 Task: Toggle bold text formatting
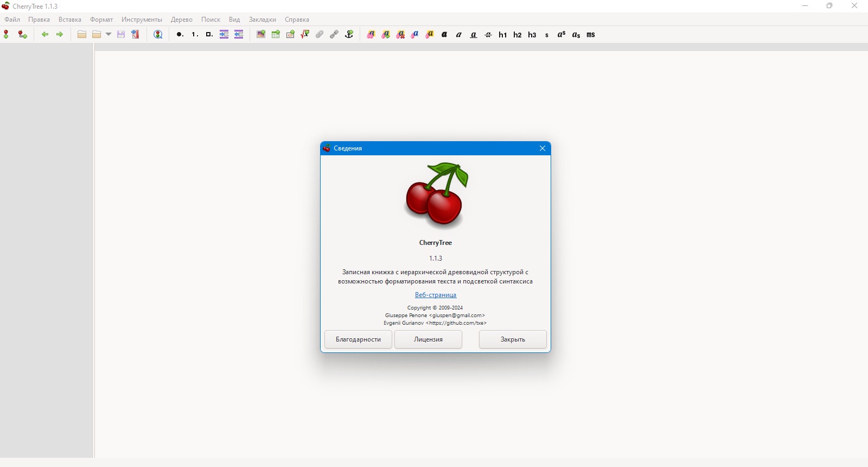[444, 34]
